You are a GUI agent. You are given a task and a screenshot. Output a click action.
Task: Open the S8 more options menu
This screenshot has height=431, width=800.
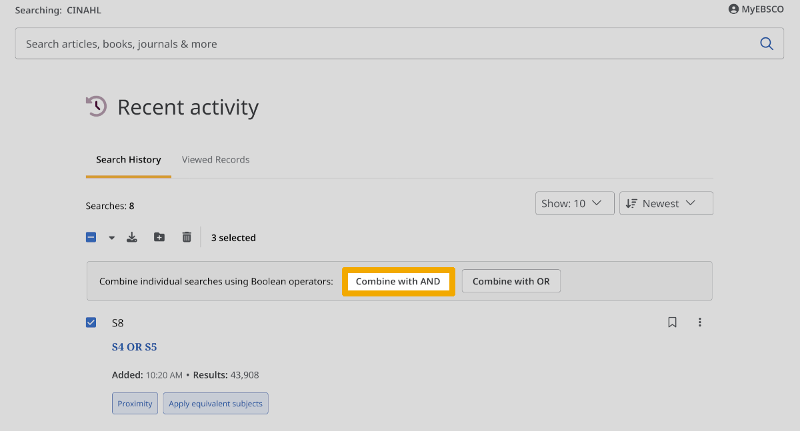pos(700,322)
